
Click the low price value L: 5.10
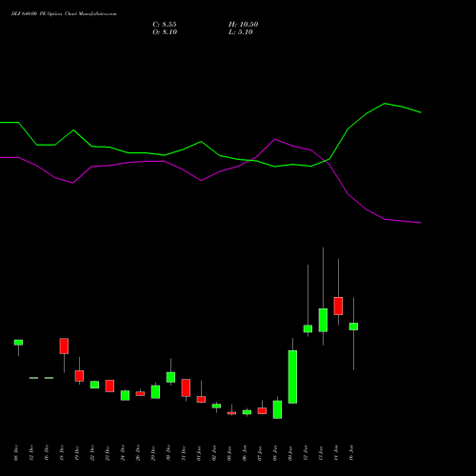coord(241,32)
